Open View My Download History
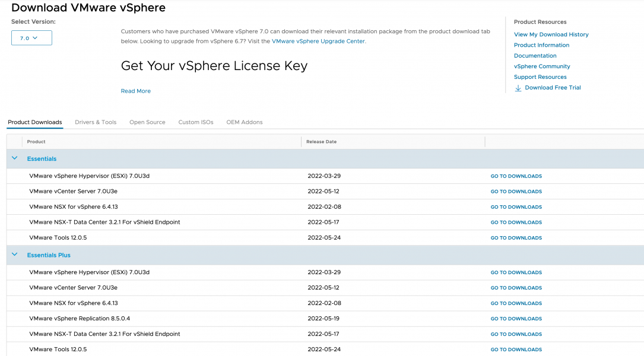Viewport: 644px width, 356px height. (551, 34)
